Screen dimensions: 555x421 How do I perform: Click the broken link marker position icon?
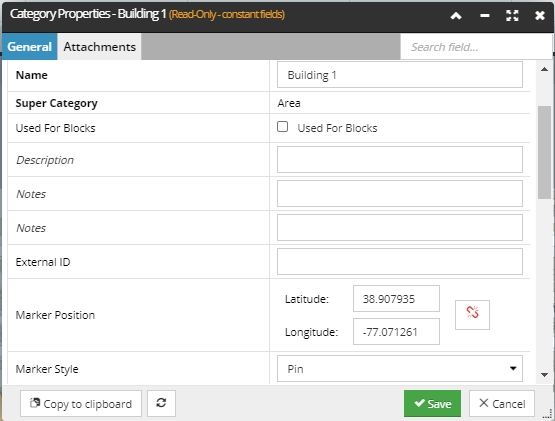(472, 315)
